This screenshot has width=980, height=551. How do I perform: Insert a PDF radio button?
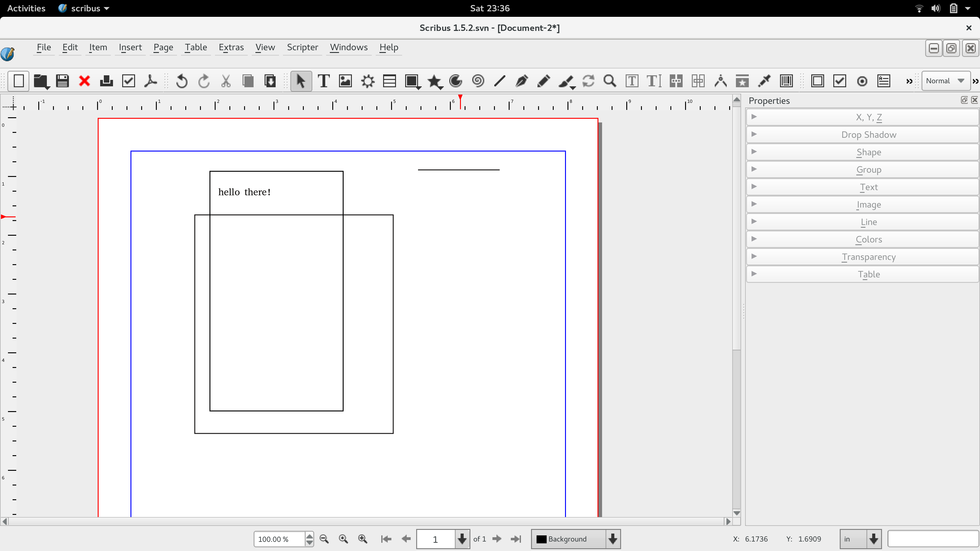click(862, 81)
